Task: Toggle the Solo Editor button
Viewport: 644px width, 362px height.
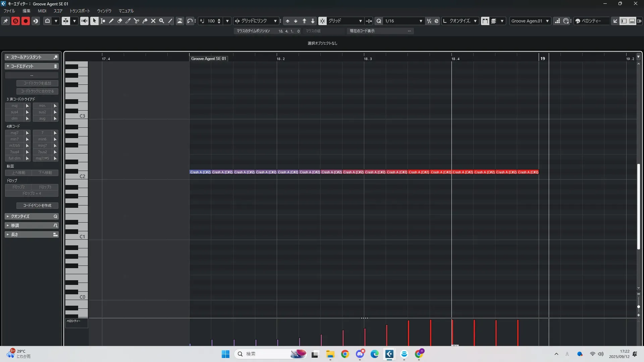Action: click(x=15, y=21)
